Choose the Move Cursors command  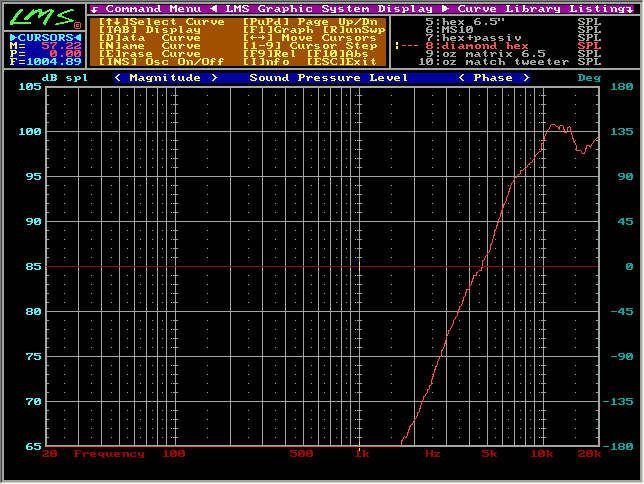(309, 38)
